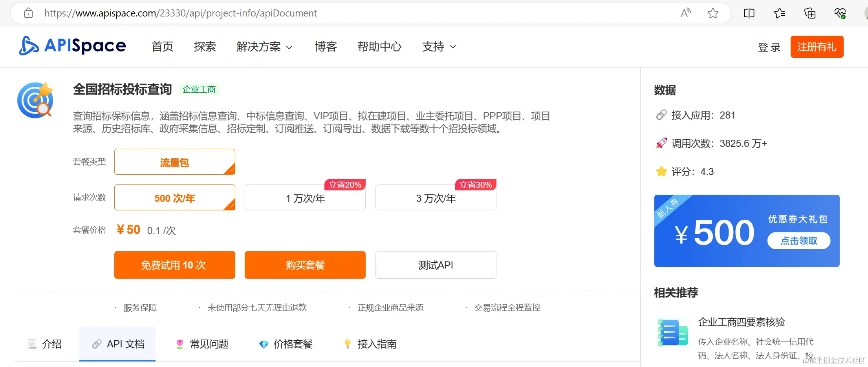
Task: Click the Read aloud icon in address bar
Action: coord(686,13)
